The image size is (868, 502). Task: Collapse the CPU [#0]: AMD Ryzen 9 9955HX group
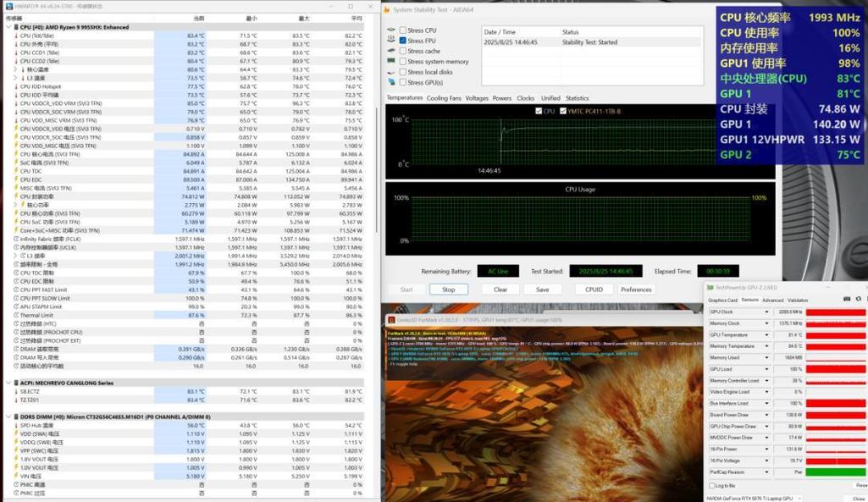pos(8,26)
